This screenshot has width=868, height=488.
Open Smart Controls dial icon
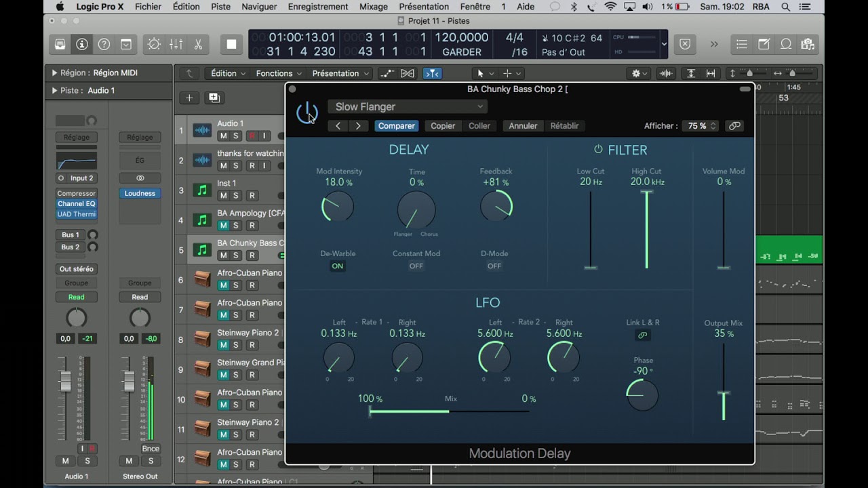click(x=154, y=44)
